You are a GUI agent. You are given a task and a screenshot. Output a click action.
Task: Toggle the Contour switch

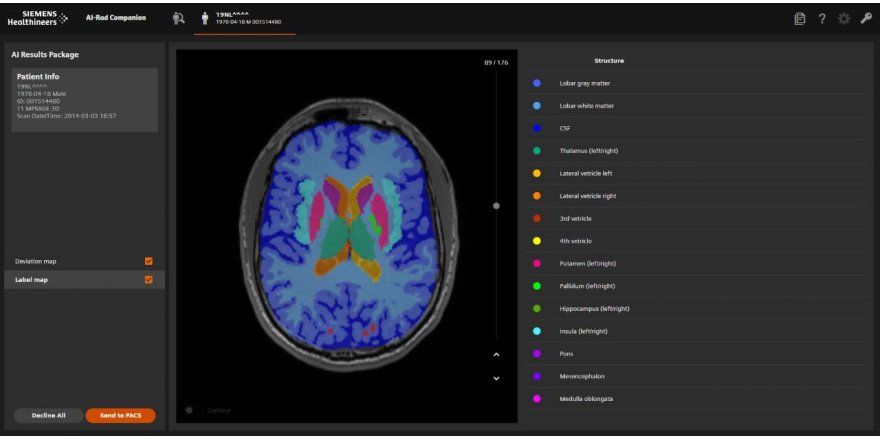(x=192, y=410)
